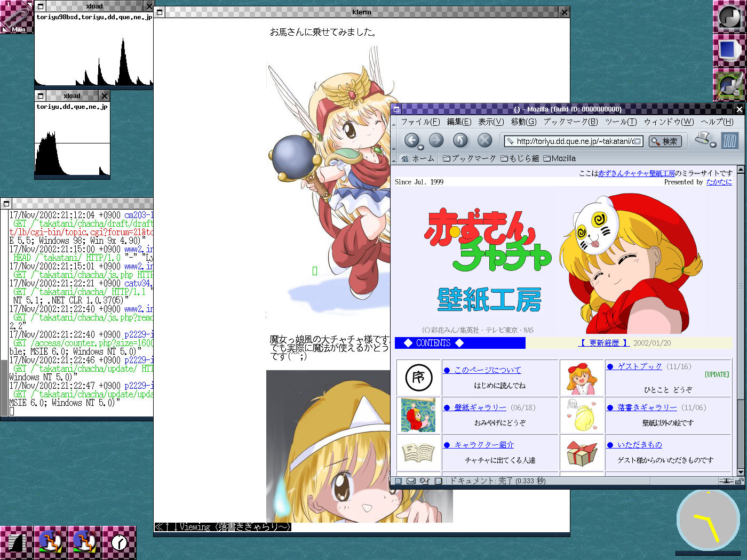Click the キャラクター紹介 link

coord(484,445)
